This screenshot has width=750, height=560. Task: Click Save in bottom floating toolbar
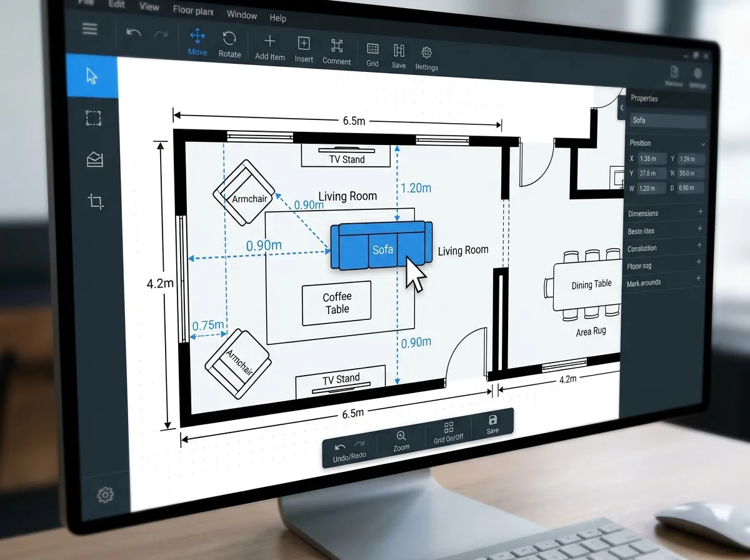pyautogui.click(x=492, y=424)
